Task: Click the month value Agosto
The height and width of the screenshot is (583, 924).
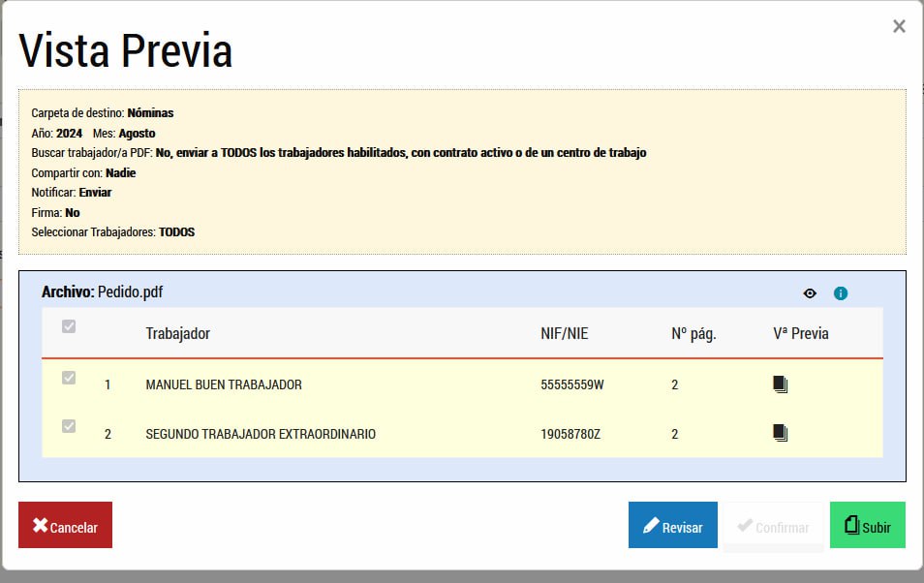Action: click(137, 134)
